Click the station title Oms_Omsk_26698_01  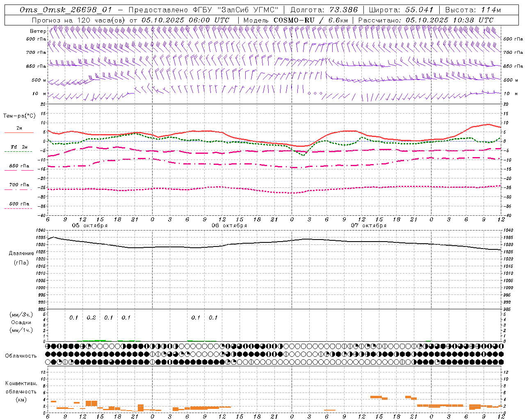point(66,10)
